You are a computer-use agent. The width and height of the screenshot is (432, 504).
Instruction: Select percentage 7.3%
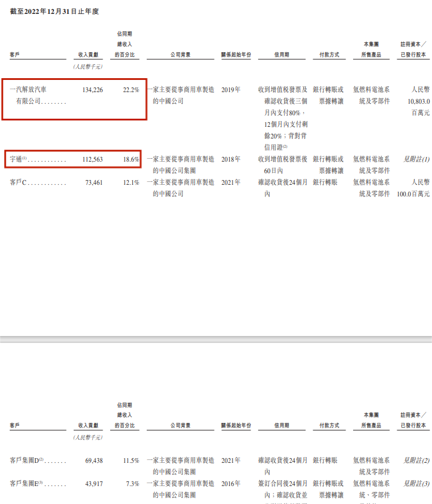coord(133,484)
